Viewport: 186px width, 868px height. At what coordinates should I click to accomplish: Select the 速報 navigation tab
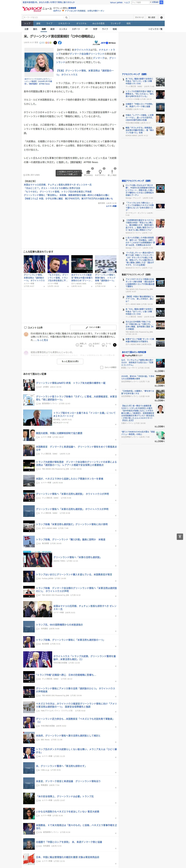coord(38,24)
